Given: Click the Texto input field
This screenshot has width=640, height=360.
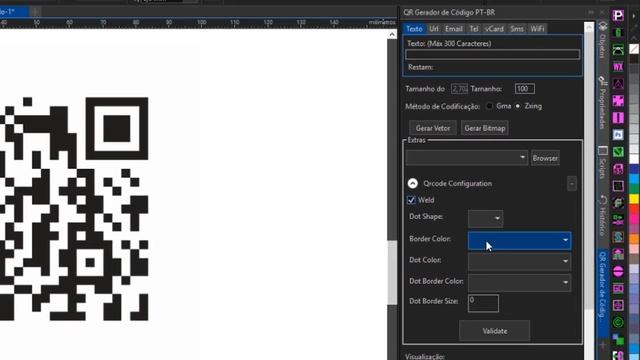Looking at the screenshot, I should [493, 54].
